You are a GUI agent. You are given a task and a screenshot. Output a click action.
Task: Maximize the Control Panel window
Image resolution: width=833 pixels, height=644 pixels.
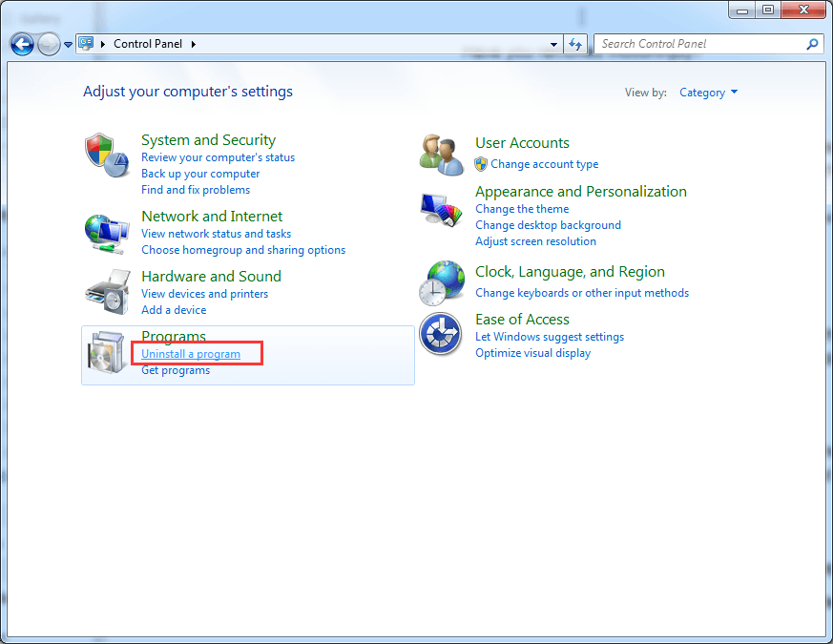point(768,10)
